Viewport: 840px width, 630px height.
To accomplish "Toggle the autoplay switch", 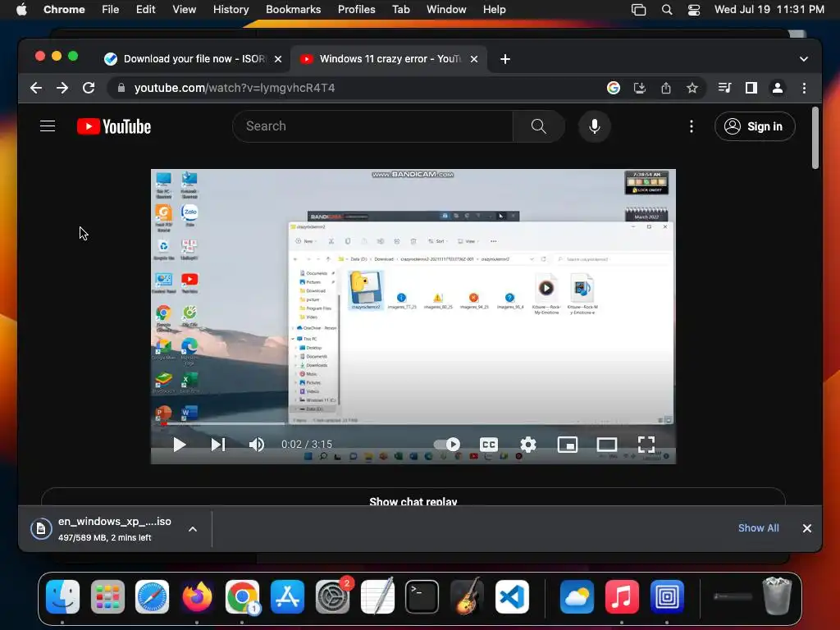I will tap(447, 444).
